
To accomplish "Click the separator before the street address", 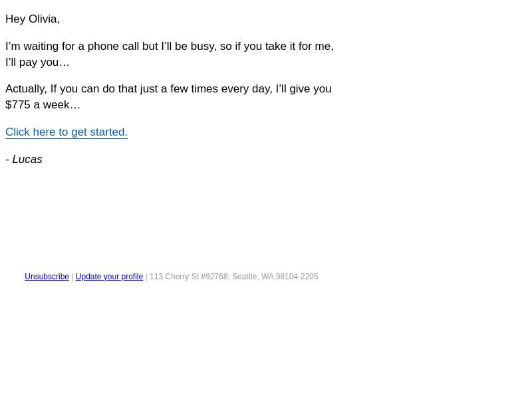I will [x=146, y=277].
